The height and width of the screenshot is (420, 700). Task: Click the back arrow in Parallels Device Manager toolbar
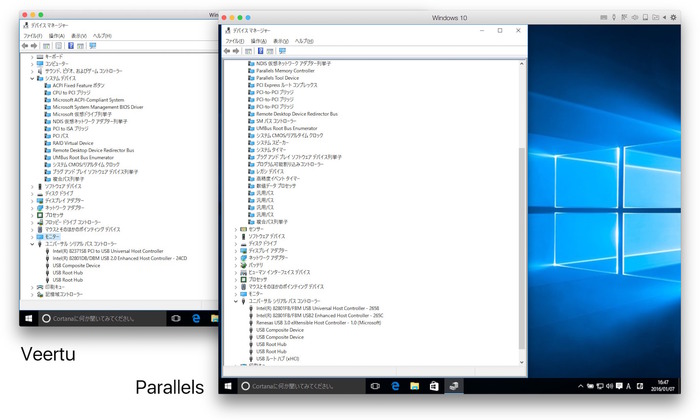[x=227, y=51]
